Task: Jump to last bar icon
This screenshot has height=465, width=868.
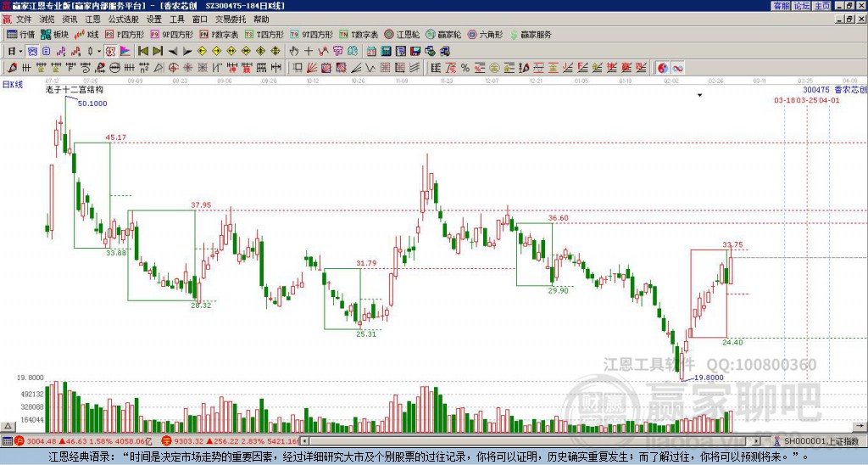Action: (158, 52)
